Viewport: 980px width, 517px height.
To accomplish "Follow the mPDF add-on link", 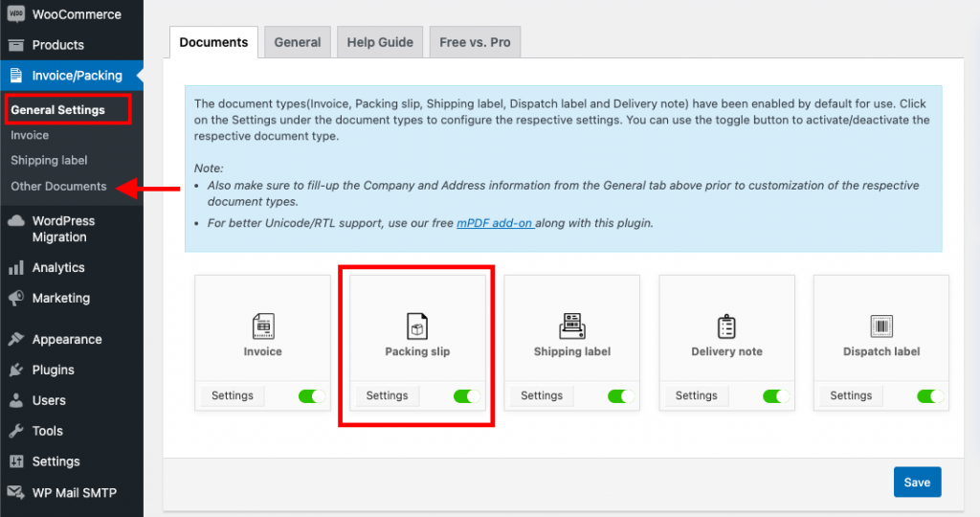I will [x=495, y=223].
